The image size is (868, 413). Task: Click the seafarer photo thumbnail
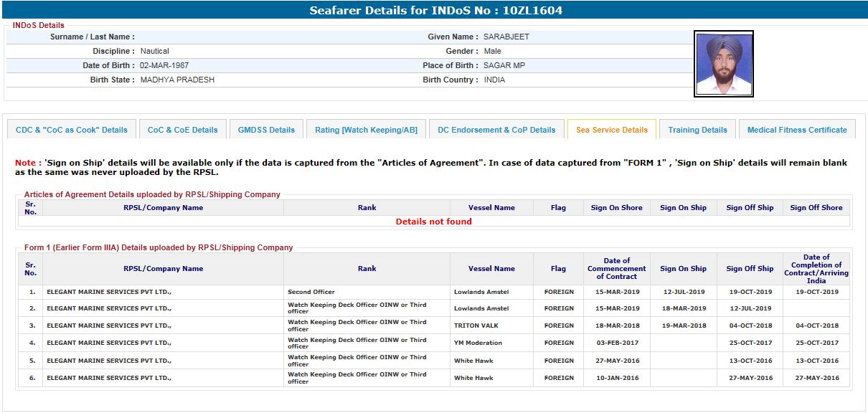point(723,64)
